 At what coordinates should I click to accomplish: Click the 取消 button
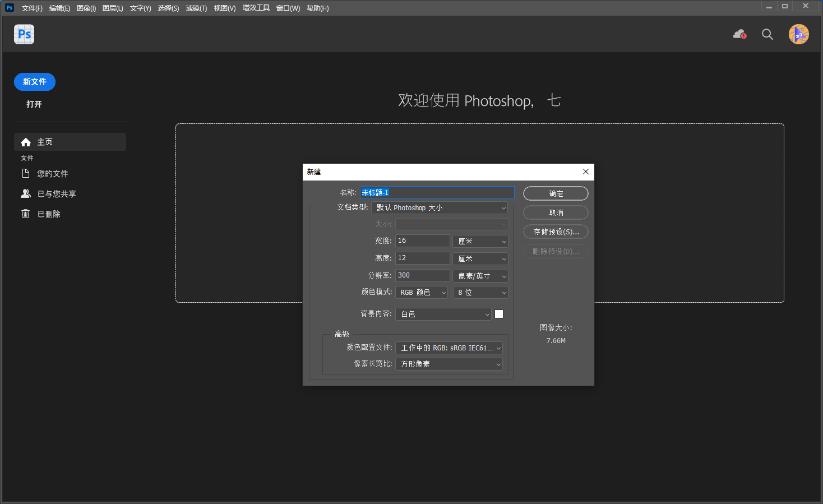click(x=556, y=212)
